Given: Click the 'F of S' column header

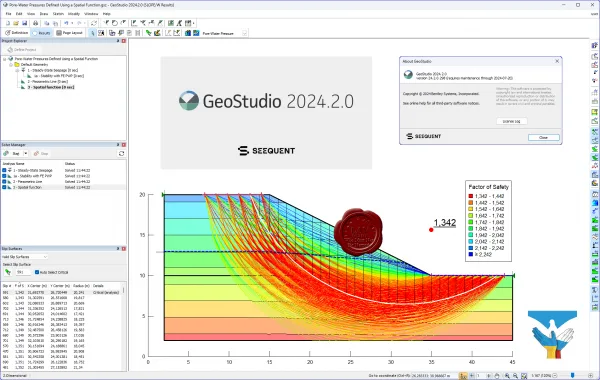Looking at the screenshot, I should click(19, 286).
